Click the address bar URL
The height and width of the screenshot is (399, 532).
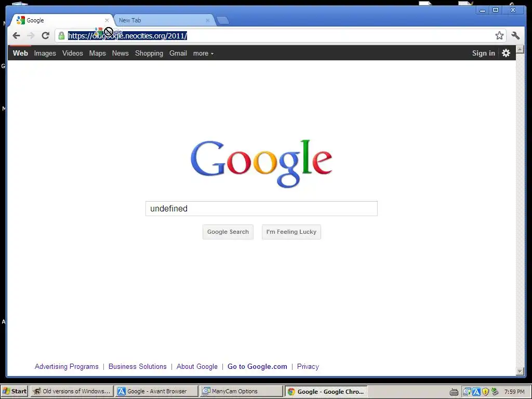coord(128,36)
